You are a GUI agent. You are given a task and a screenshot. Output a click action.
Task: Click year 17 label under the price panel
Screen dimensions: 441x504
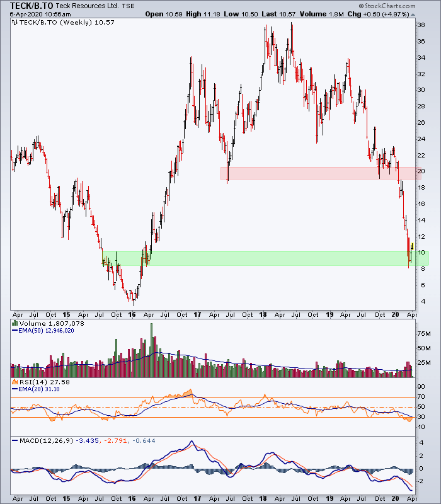click(x=197, y=314)
